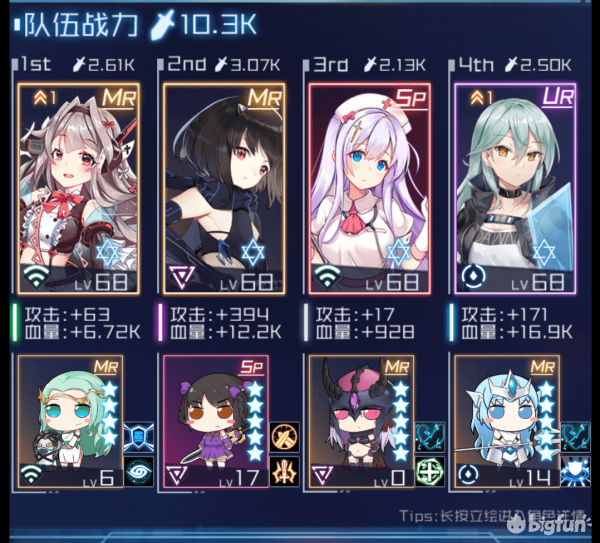This screenshot has height=543, width=600.
Task: Select the 2nd slot black-haired MR character
Action: [224, 189]
